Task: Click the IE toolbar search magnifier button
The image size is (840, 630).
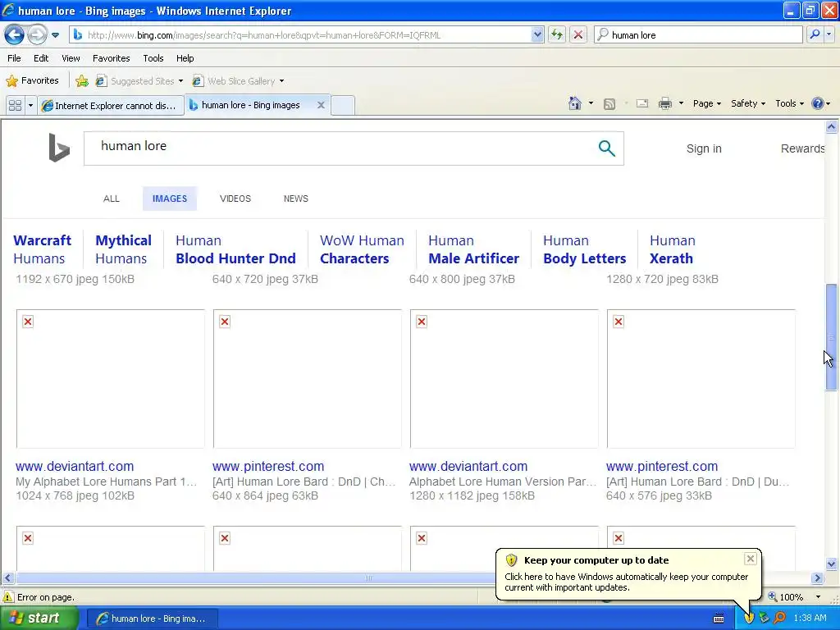Action: [x=815, y=34]
